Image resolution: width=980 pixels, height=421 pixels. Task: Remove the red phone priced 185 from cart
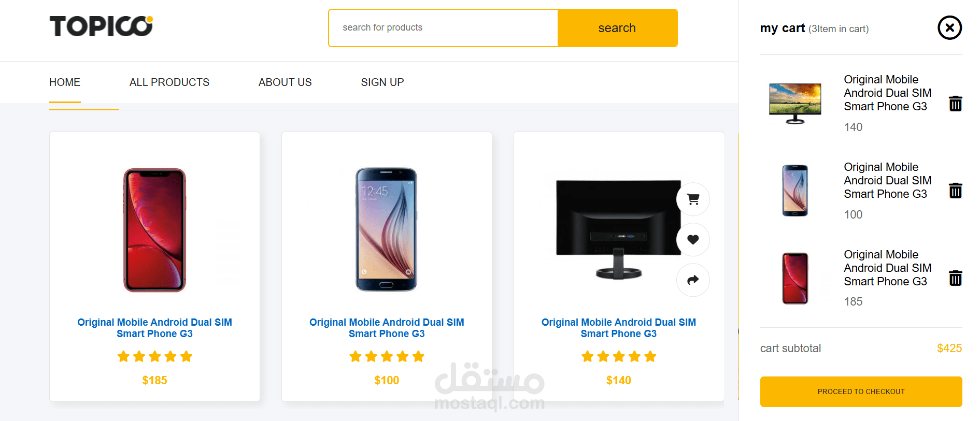[x=955, y=279]
